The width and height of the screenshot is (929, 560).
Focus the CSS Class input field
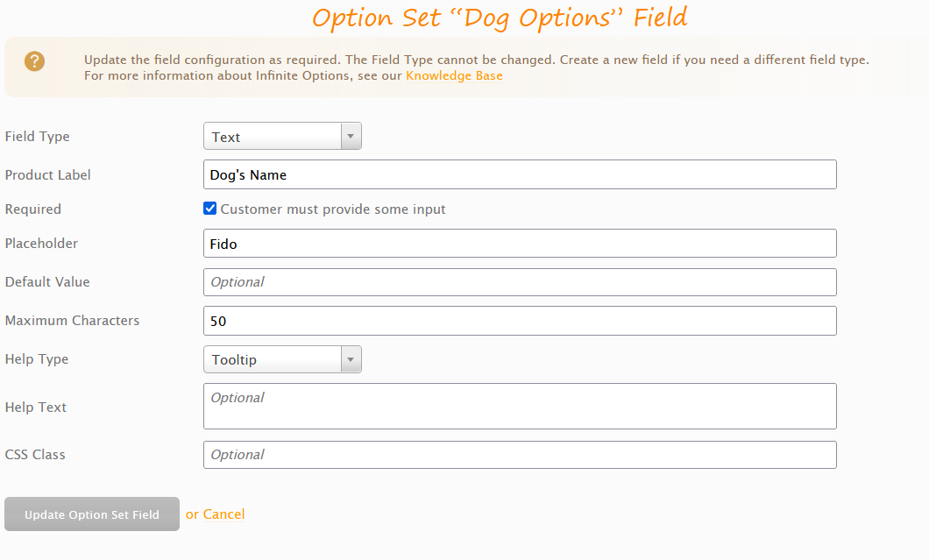point(520,455)
